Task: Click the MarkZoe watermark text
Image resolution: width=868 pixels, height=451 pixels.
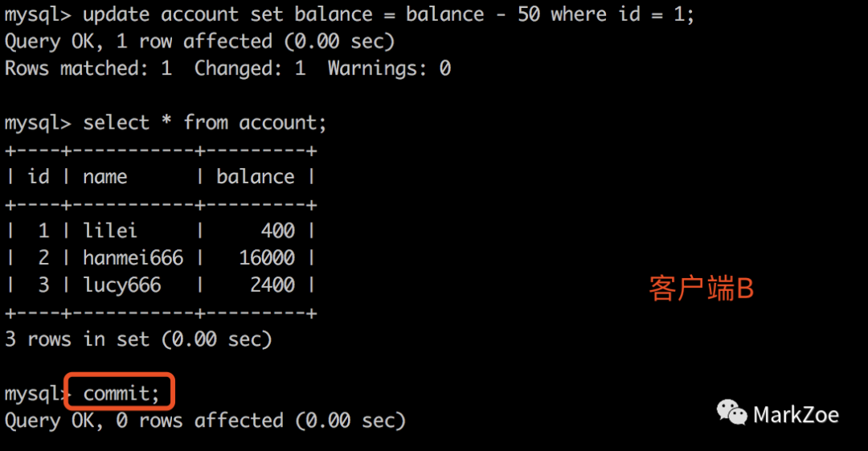Action: tap(796, 415)
